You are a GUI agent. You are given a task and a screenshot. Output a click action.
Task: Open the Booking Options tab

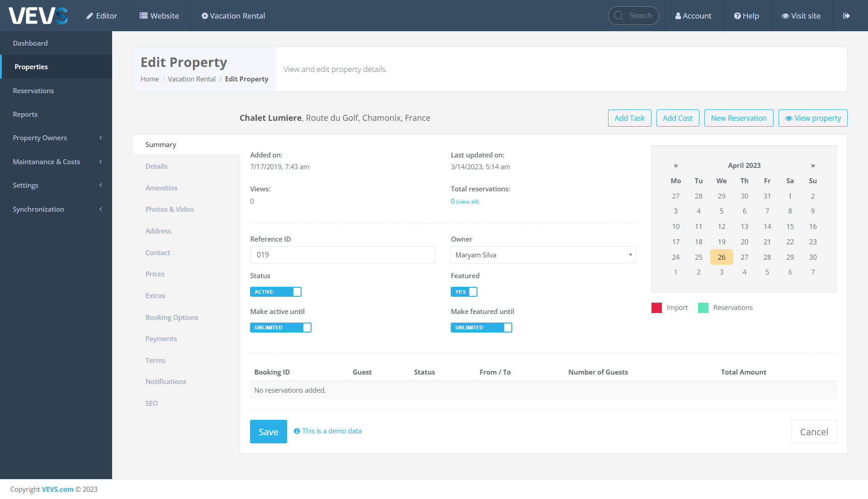tap(172, 318)
